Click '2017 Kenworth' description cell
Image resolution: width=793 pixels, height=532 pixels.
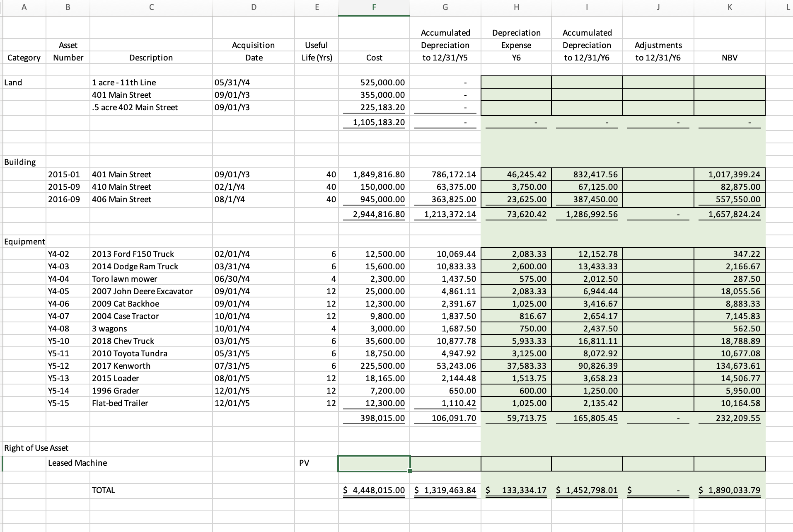click(x=151, y=366)
